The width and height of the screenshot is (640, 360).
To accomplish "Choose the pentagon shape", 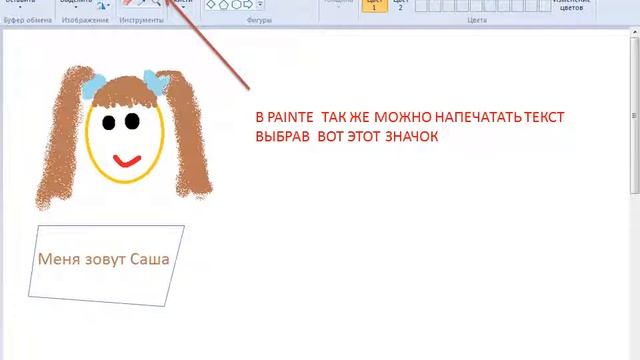I will 224,5.
